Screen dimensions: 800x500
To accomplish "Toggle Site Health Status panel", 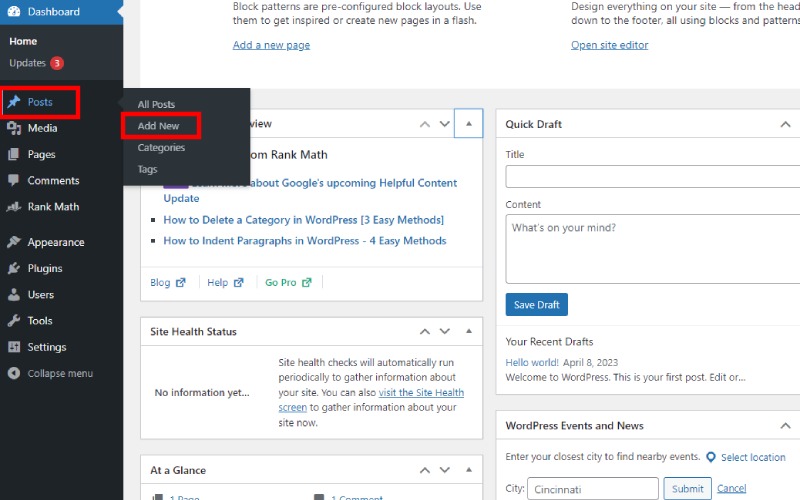I will pyautogui.click(x=468, y=331).
